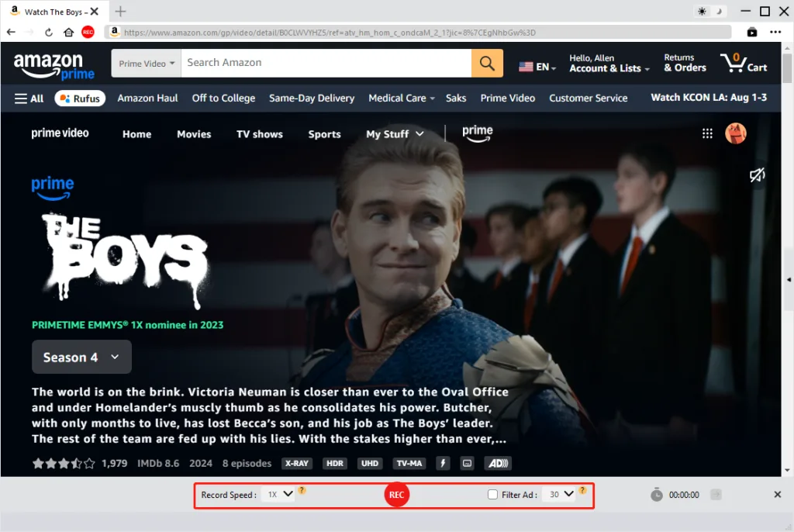The height and width of the screenshot is (532, 794).
Task: Click the orange search magnifier button
Action: [487, 63]
